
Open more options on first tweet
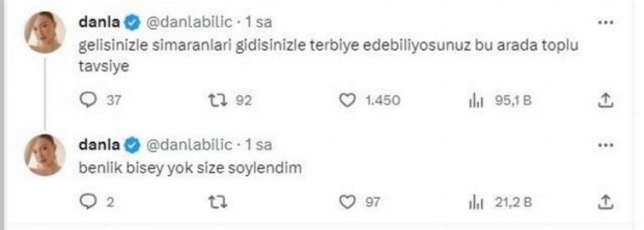tap(606, 24)
